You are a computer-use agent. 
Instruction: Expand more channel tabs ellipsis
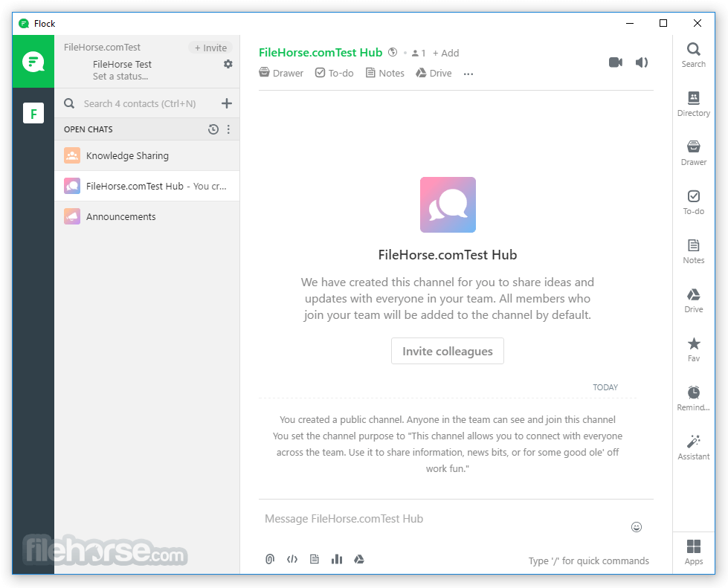[468, 74]
